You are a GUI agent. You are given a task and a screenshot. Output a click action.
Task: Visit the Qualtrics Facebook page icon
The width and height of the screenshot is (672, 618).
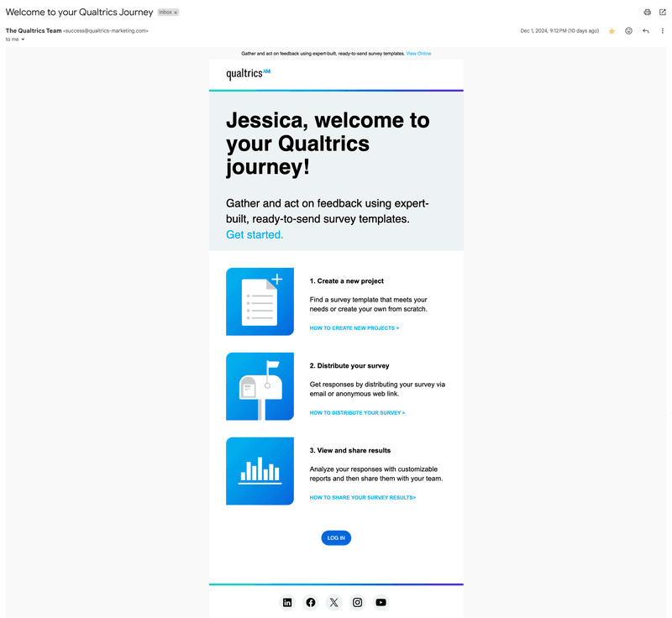311,603
